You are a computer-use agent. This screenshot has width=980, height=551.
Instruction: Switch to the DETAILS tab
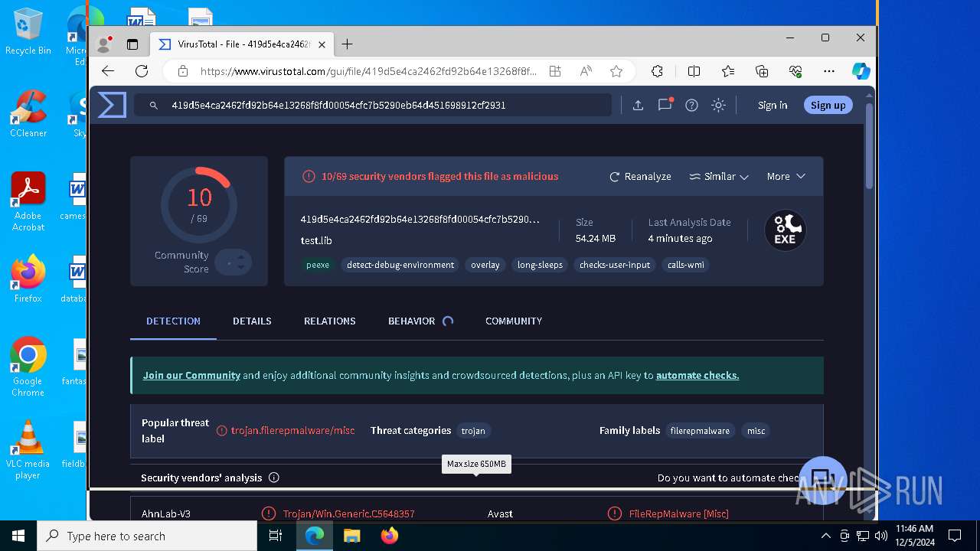[x=252, y=321]
